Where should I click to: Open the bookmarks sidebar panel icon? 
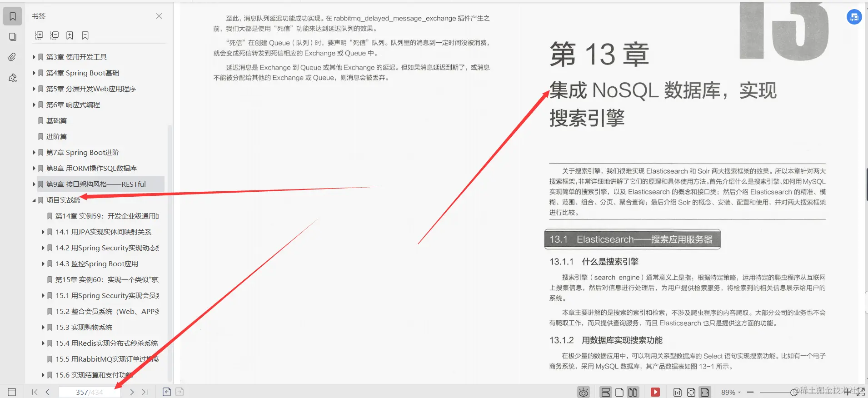12,16
